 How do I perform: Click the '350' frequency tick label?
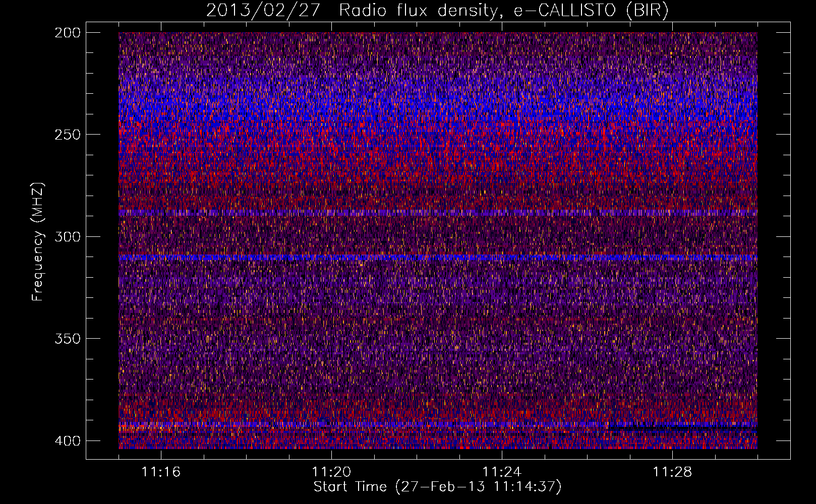67,338
